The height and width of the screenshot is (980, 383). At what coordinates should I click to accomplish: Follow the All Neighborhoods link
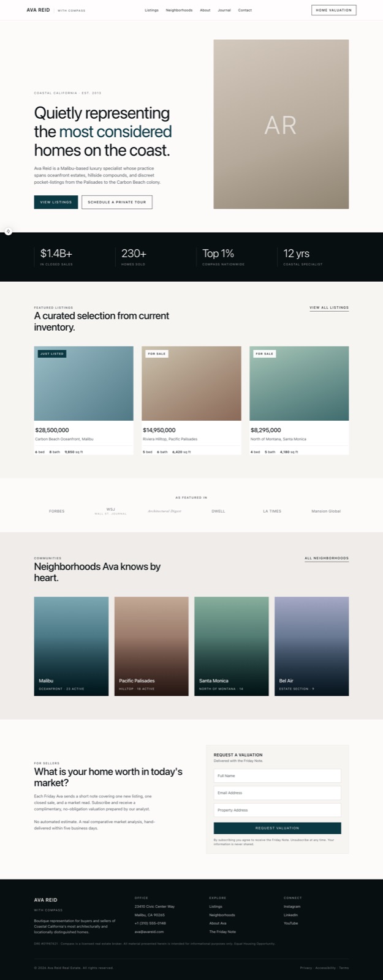pos(327,558)
